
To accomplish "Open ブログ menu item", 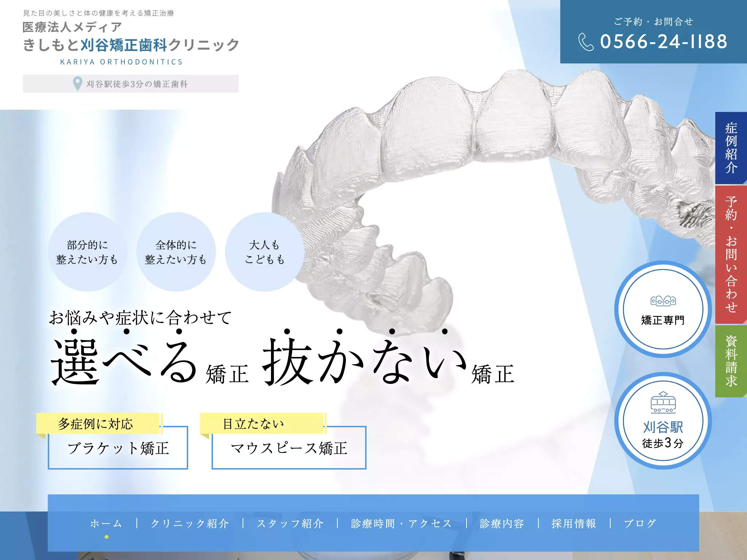I will click(x=640, y=524).
